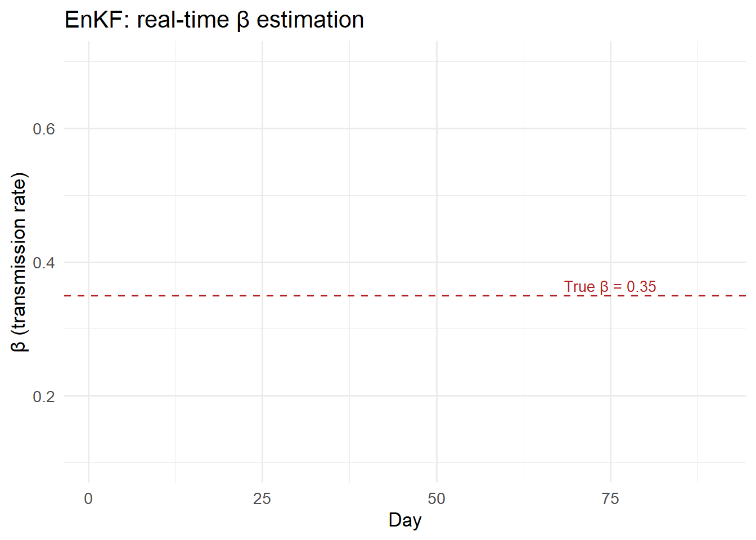Click the "True β = 0.35" annotation text
Viewport: 756px width, 540px height.
(x=610, y=286)
